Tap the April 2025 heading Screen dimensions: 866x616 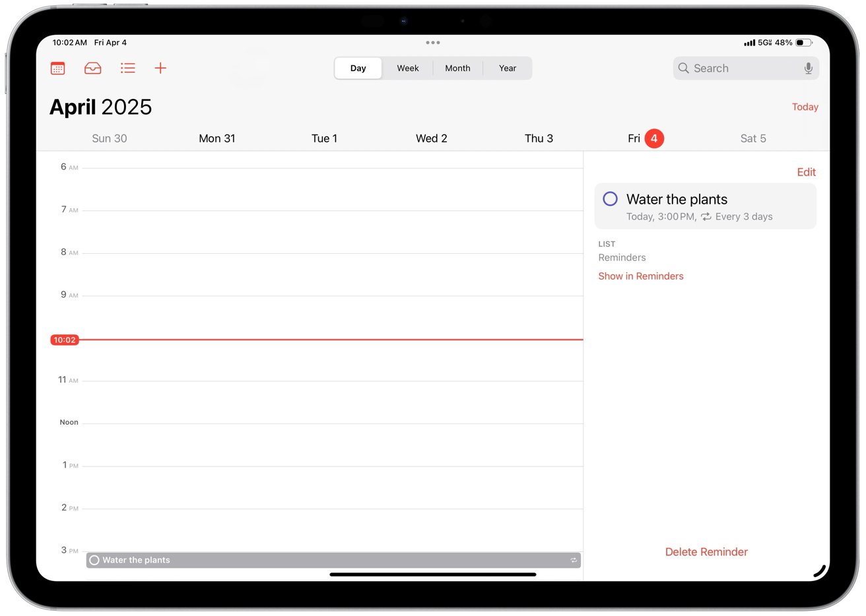101,107
